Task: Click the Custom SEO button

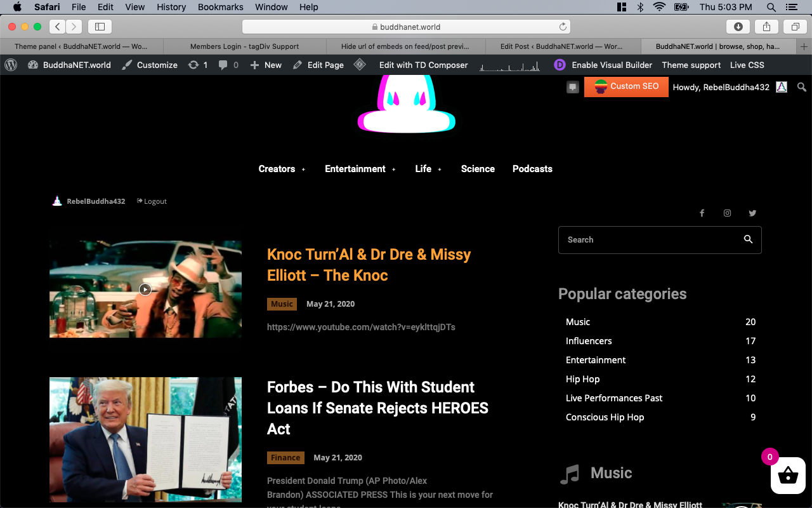Action: coord(626,87)
